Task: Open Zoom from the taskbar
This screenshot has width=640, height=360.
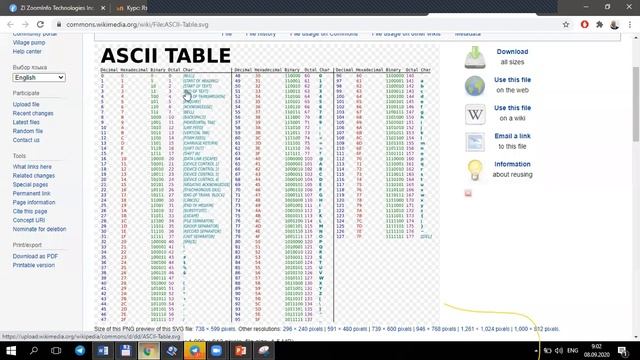Action: (x=217, y=351)
